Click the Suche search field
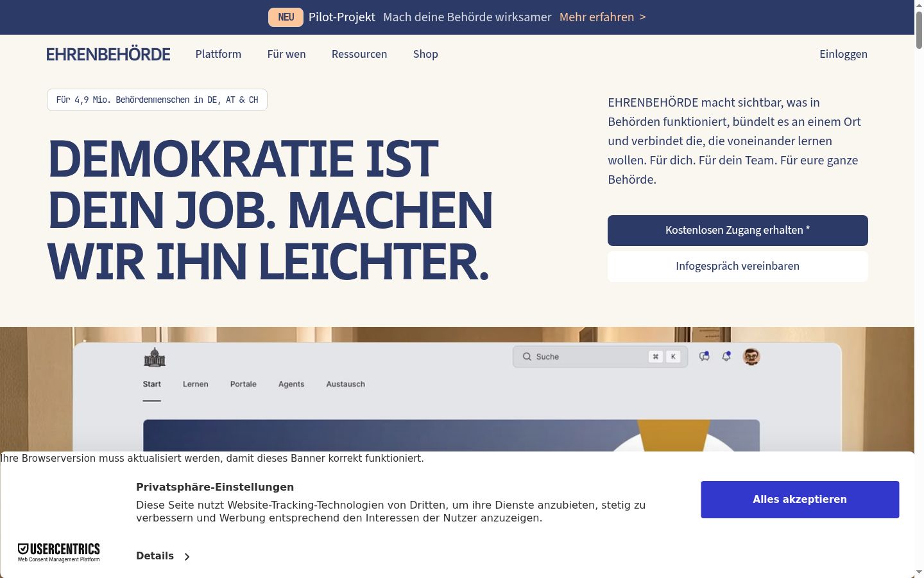Viewport: 924px width, 578px height. (x=600, y=356)
